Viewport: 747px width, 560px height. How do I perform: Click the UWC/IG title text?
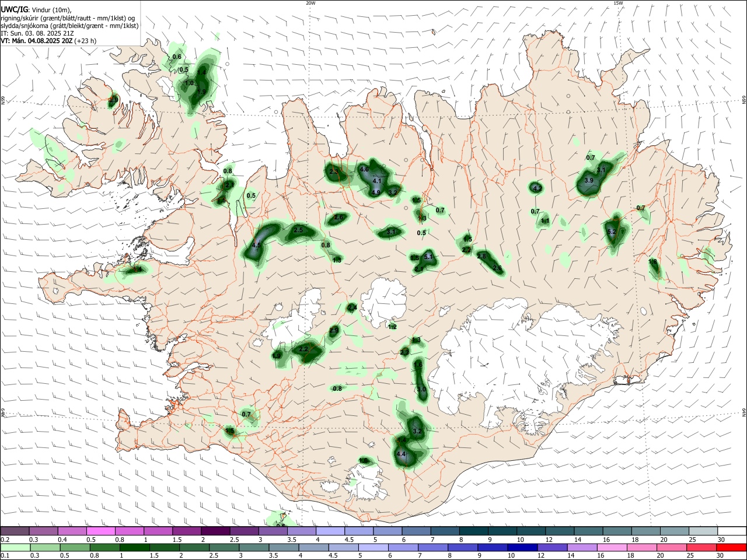pos(13,10)
